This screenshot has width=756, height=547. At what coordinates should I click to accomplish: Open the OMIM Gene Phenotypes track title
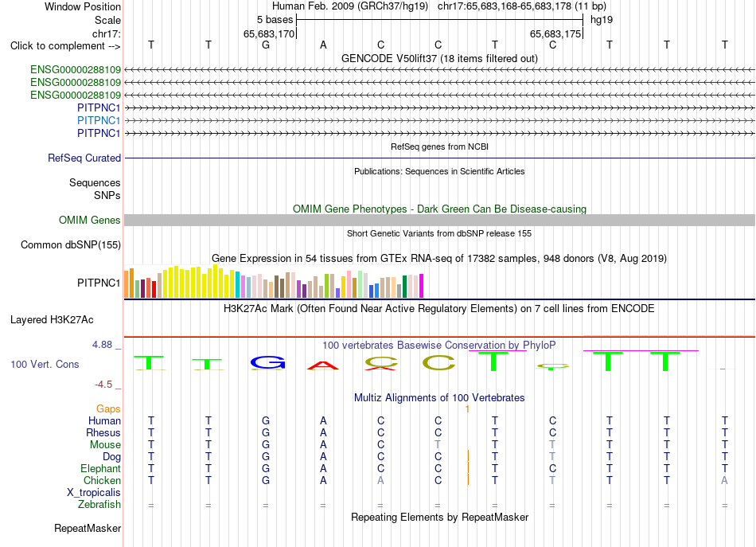(439, 209)
